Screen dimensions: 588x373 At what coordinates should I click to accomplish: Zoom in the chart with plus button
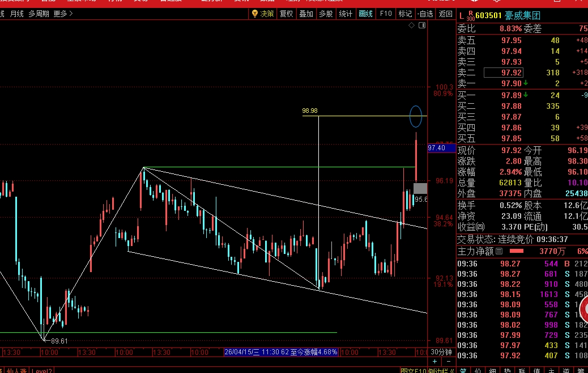coord(434,361)
